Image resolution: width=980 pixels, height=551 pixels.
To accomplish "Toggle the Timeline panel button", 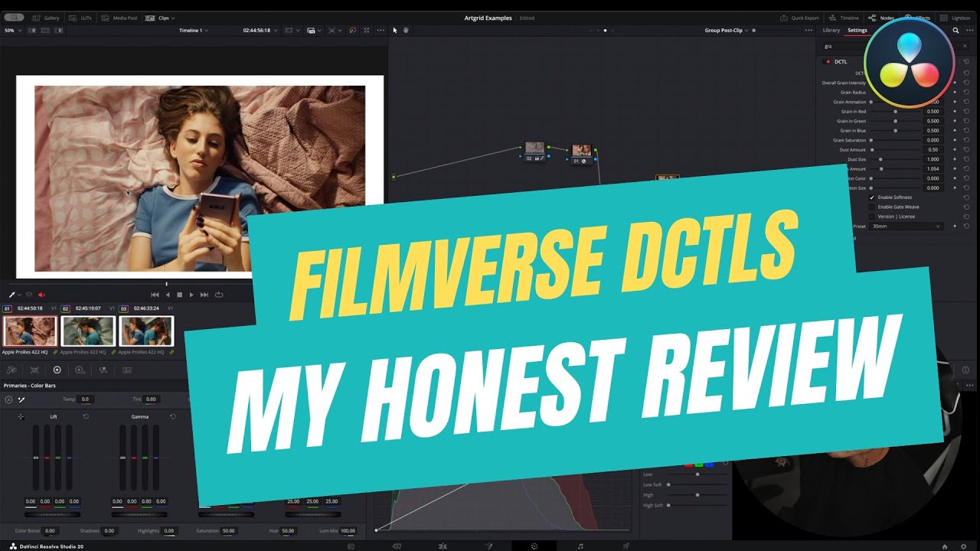I will (x=844, y=18).
